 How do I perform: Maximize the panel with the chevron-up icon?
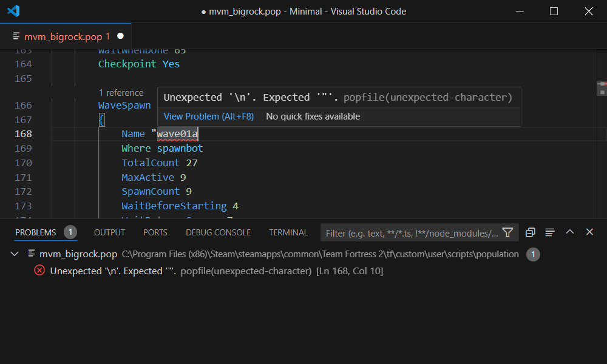tap(570, 232)
